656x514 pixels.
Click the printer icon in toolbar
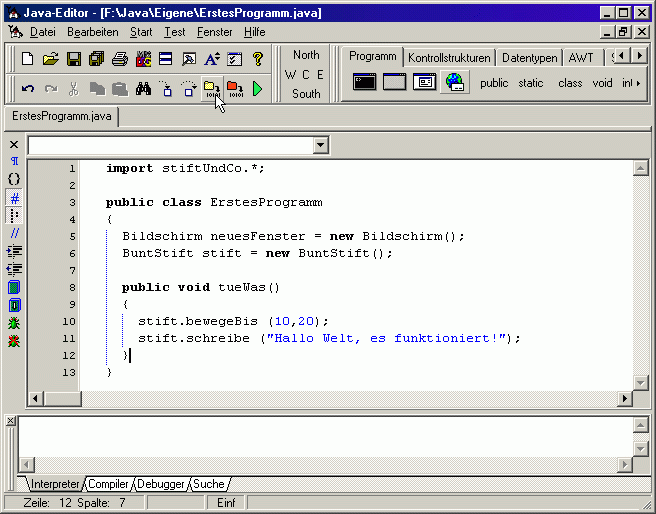[x=120, y=59]
